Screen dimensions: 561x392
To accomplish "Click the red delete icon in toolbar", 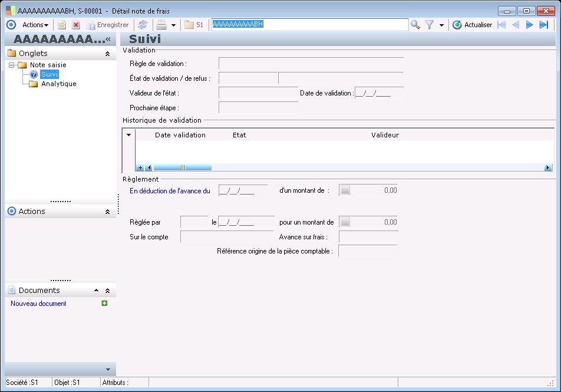I will pos(75,25).
